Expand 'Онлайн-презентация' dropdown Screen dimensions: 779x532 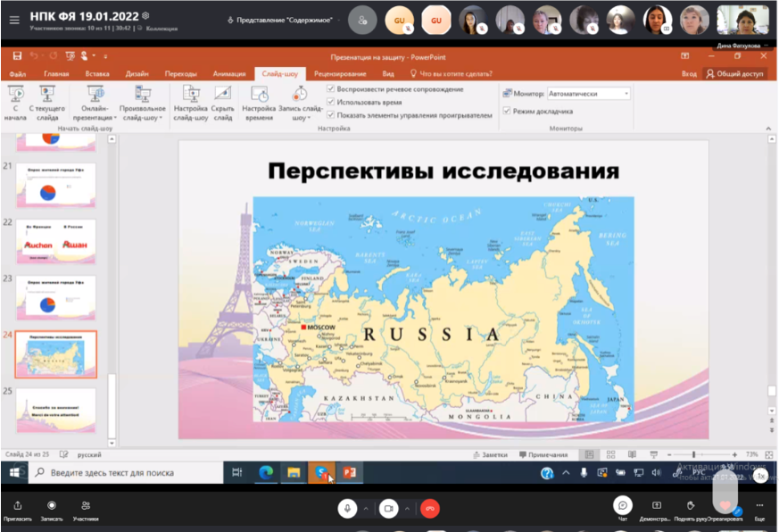click(x=115, y=117)
